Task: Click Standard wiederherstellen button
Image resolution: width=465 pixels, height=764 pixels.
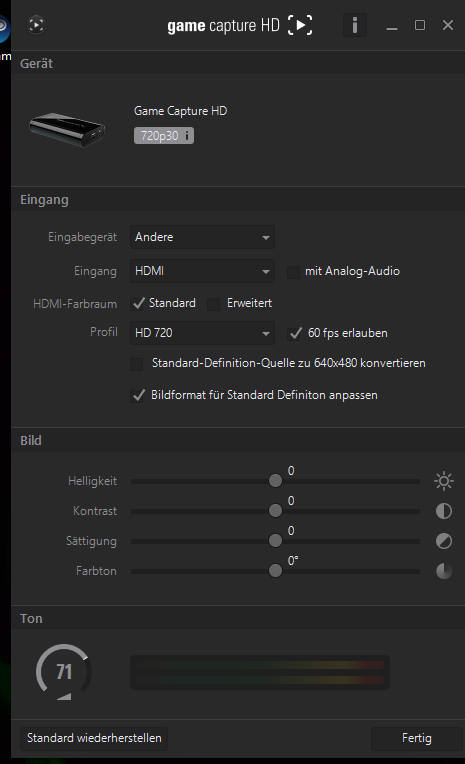Action: click(x=94, y=738)
